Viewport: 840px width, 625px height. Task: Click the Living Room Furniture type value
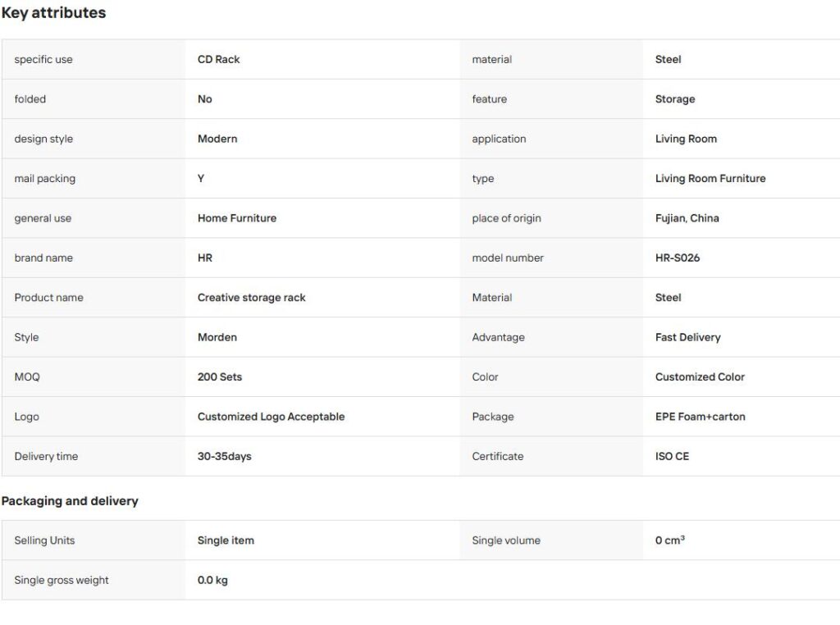[710, 178]
